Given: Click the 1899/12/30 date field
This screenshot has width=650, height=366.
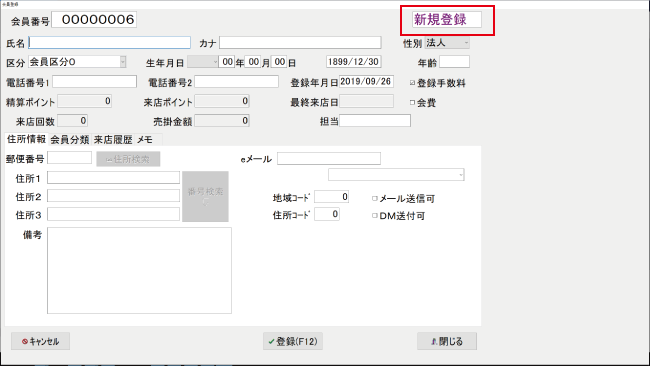Looking at the screenshot, I should (x=354, y=62).
